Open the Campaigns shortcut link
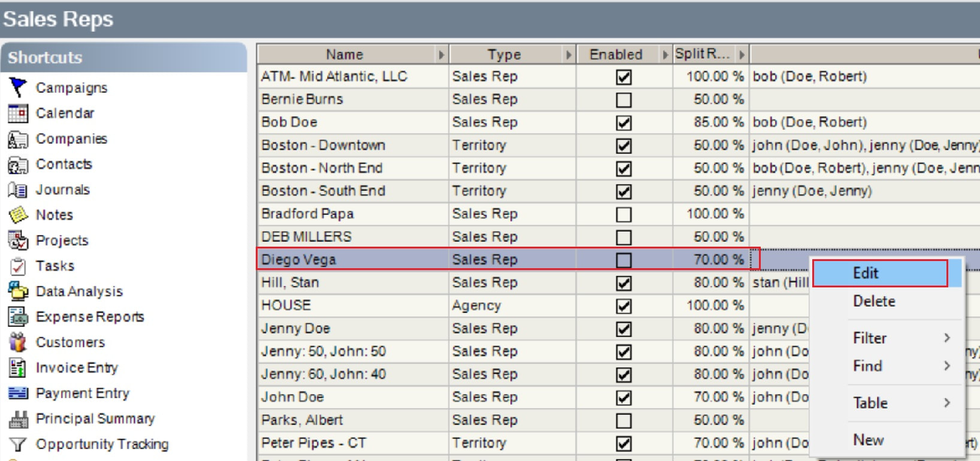The image size is (980, 461). [x=71, y=88]
